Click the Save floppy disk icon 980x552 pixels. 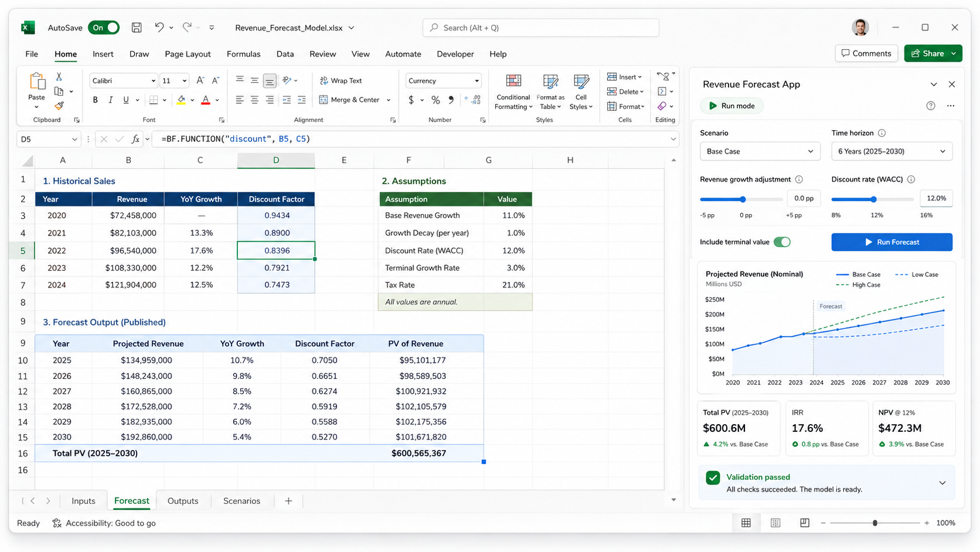tap(137, 28)
